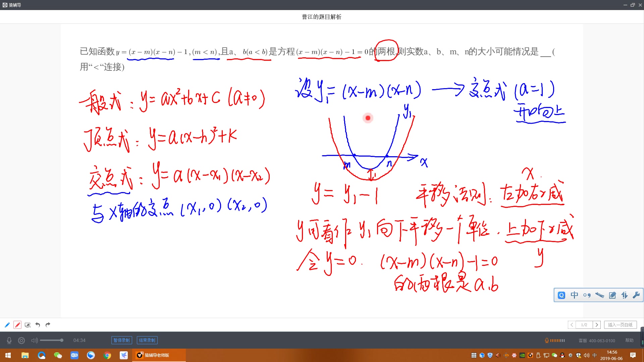Toggle full-width punctuation on IME bar
644x362 pixels.
coord(587,295)
